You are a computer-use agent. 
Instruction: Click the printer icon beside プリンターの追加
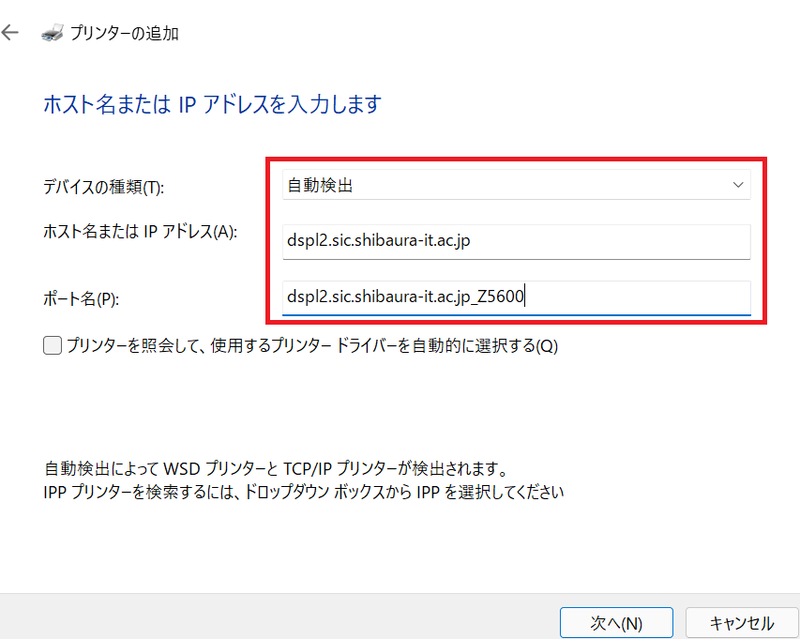[x=53, y=33]
